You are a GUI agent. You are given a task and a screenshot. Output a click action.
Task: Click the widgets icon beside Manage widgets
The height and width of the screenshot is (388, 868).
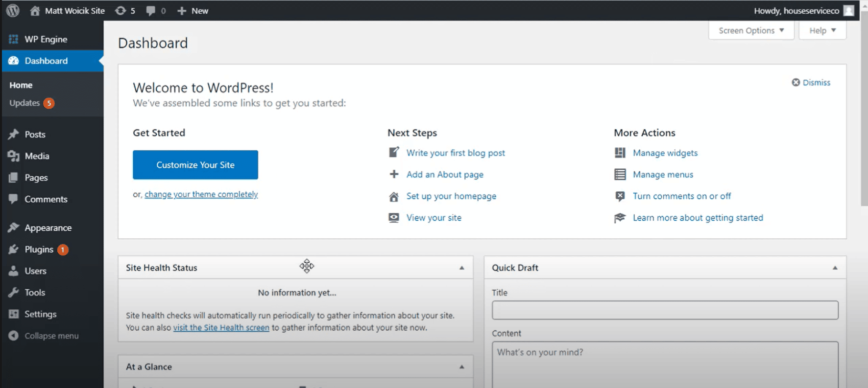[x=620, y=153]
